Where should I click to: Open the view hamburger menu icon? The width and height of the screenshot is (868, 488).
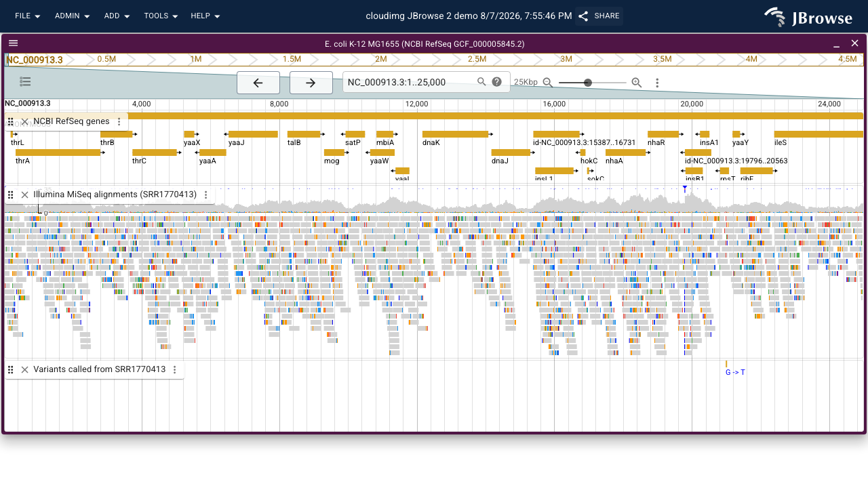14,43
